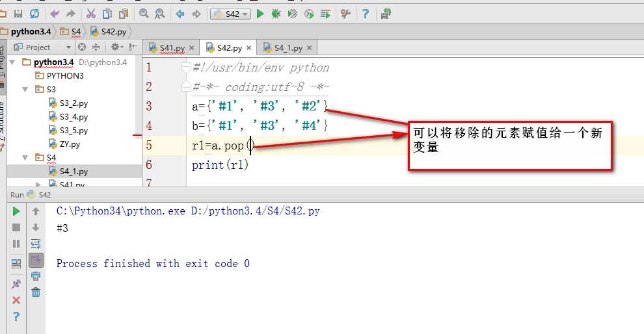Close the S4_1.py tab
The width and height of the screenshot is (644, 334).
309,48
